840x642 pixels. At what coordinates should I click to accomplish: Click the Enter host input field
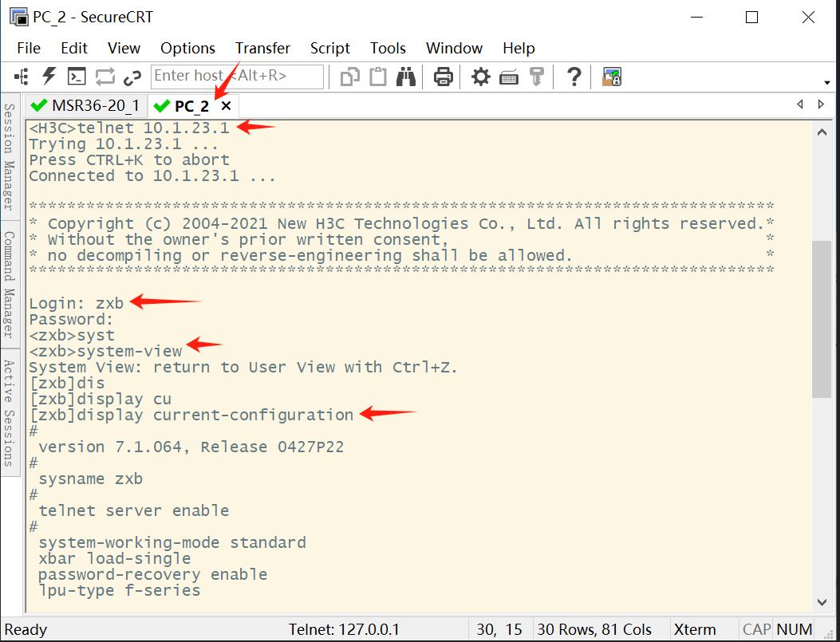click(x=237, y=76)
